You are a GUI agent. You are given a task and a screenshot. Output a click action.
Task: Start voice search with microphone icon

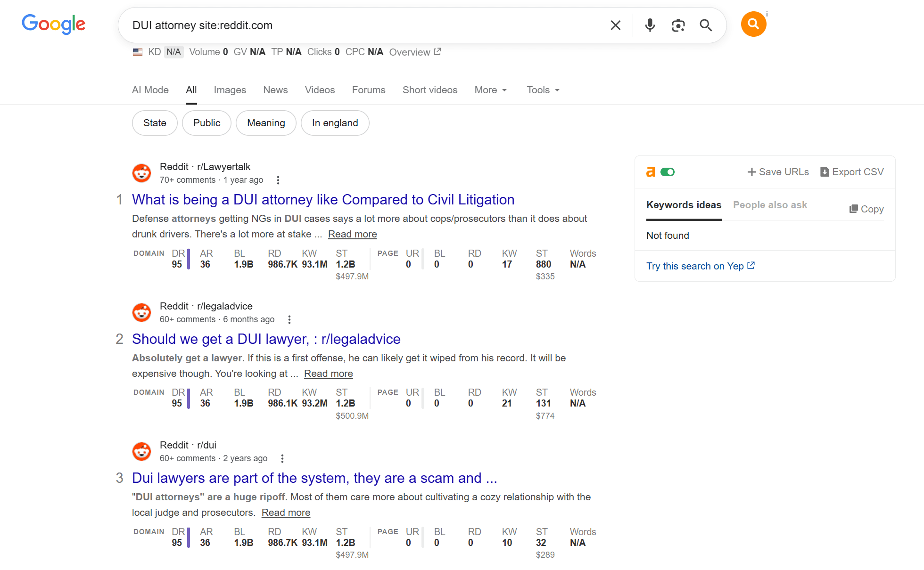point(650,25)
